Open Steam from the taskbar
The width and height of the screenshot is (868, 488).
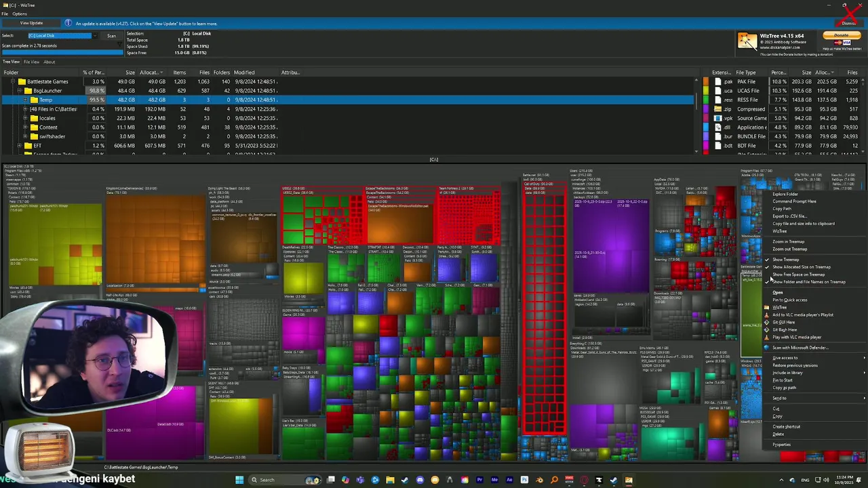(x=405, y=480)
